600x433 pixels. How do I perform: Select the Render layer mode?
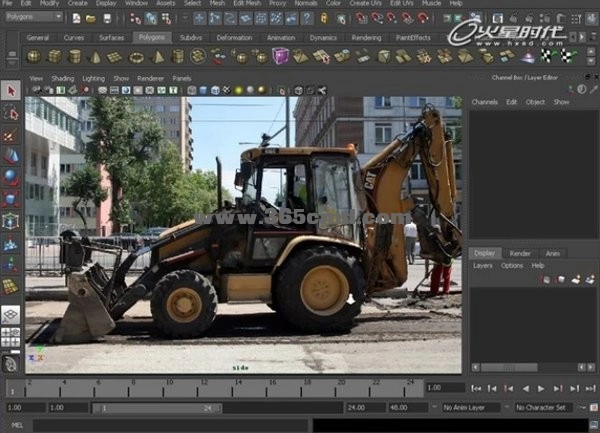click(x=520, y=254)
